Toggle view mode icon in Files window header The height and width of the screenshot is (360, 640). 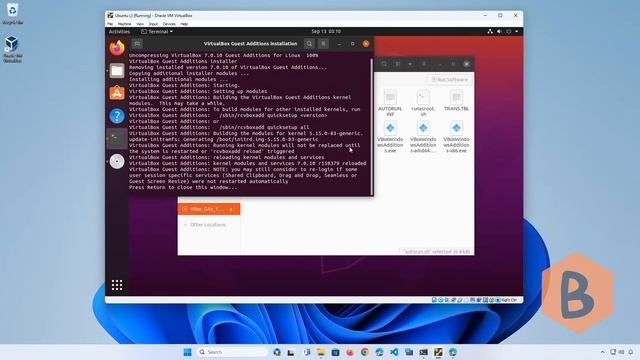tap(398, 64)
